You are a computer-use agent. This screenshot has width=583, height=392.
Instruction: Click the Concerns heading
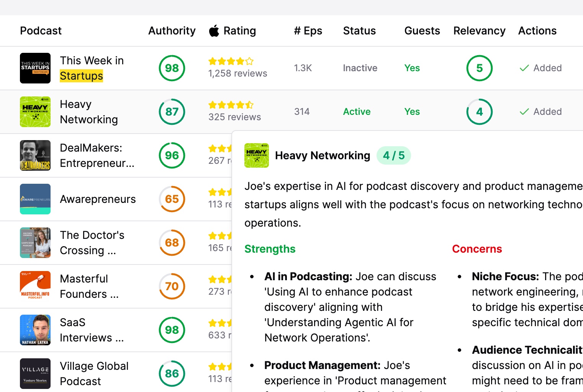pyautogui.click(x=477, y=249)
